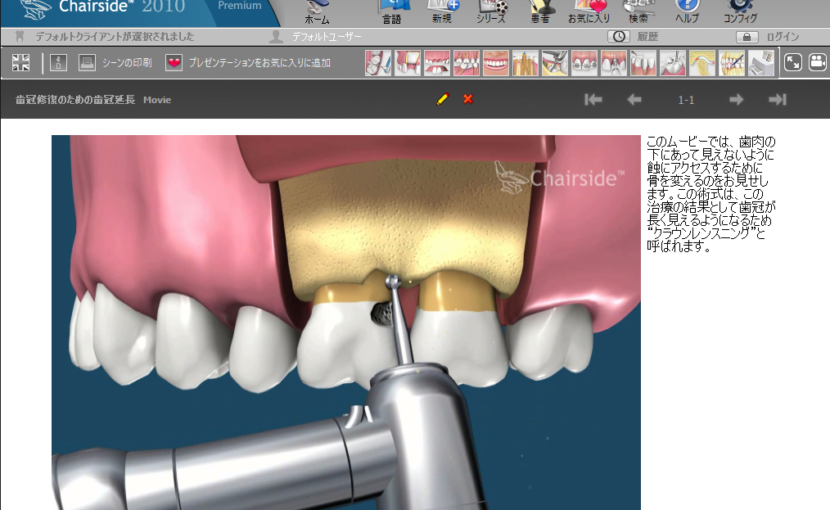Select the smiling teeth category thumbnail
830x510 pixels.
click(x=496, y=63)
